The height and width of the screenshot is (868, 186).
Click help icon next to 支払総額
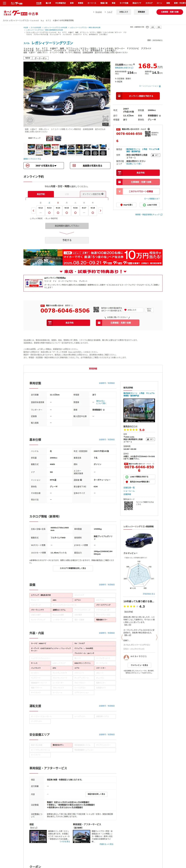[x=134, y=64]
